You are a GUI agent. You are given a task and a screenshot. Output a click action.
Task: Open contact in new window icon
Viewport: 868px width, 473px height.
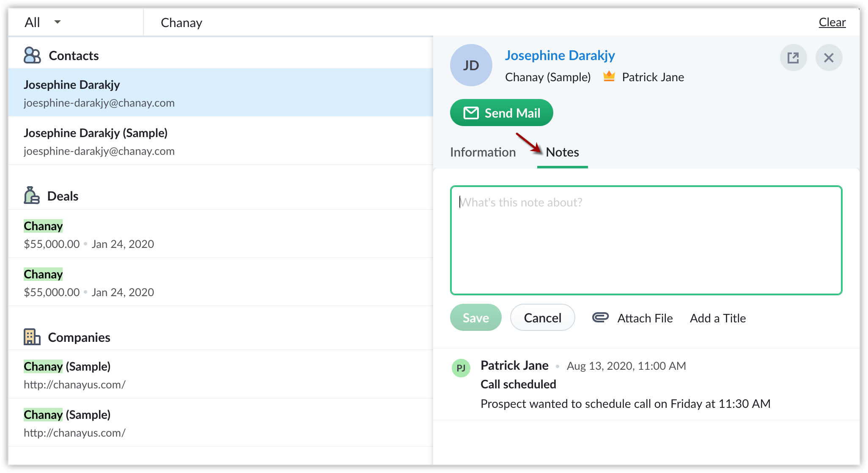[793, 58]
